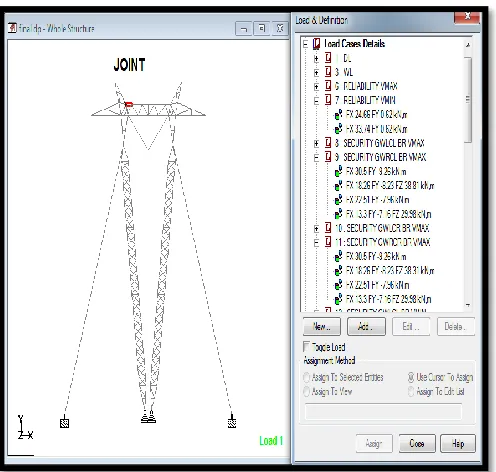Enable the Toggle Load checkbox
The image size is (496, 472).
pos(306,346)
